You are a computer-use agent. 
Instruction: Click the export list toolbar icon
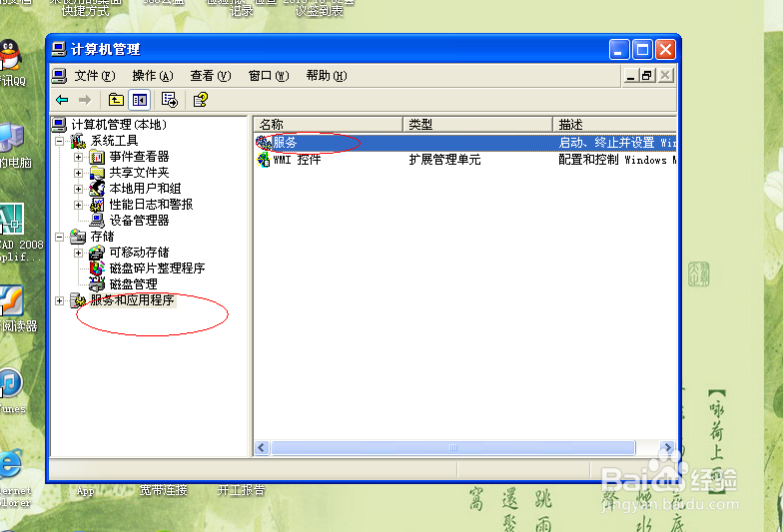click(170, 100)
